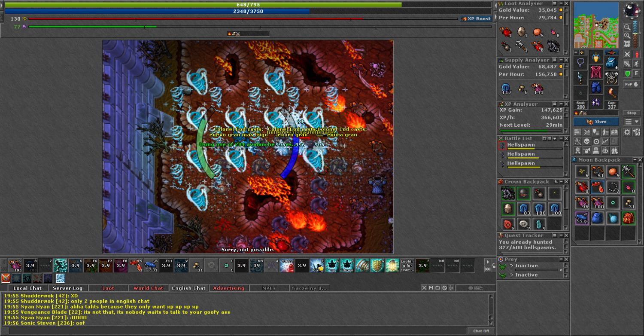Collapse the Crown Backpack panel
The image size is (644, 336).
coord(560,182)
